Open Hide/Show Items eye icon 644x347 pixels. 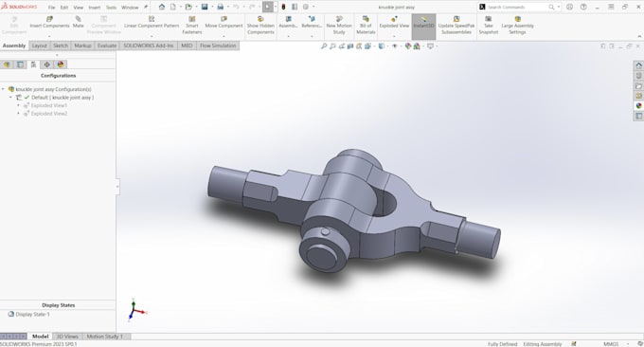click(395, 46)
